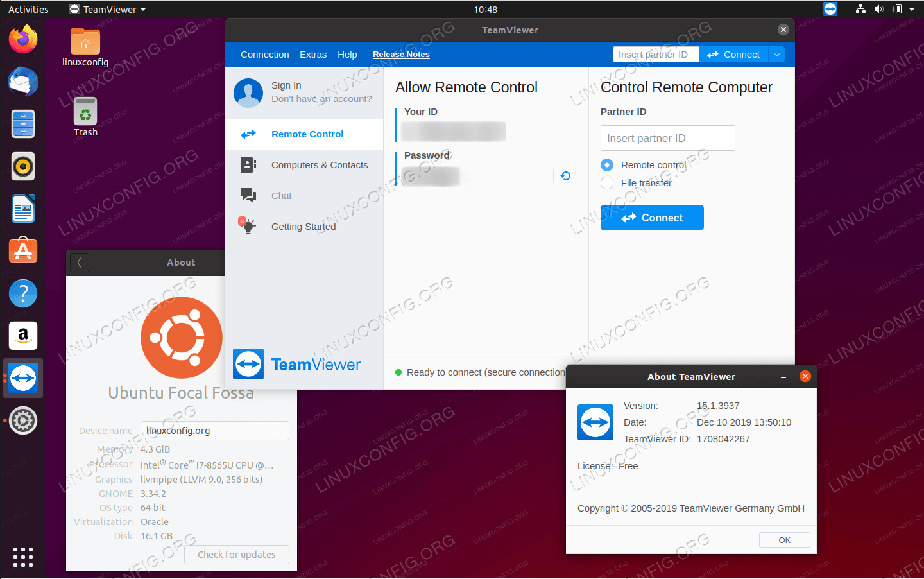Go back in the About settings window
Image resolution: width=924 pixels, height=579 pixels.
click(80, 263)
